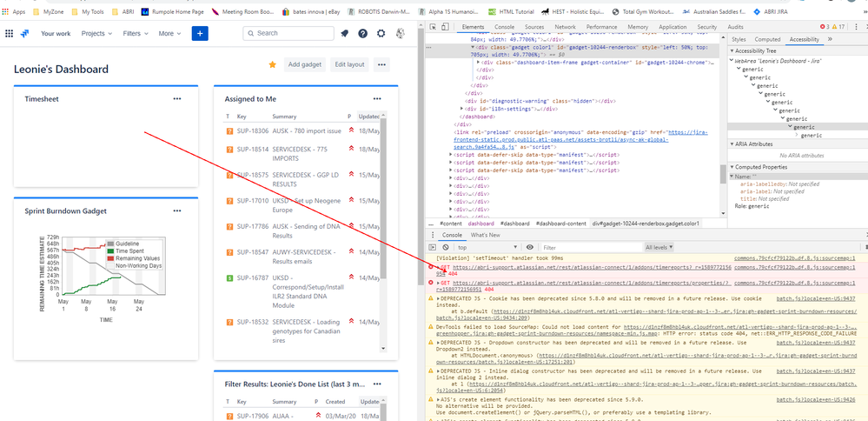Click the Jira logo icon
Screen dimensions: 868x421
[x=24, y=33]
